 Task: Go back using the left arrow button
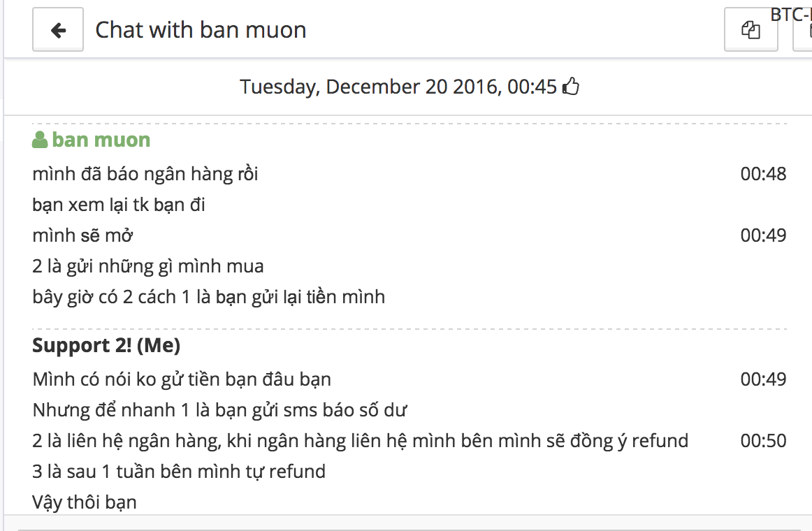[x=58, y=30]
